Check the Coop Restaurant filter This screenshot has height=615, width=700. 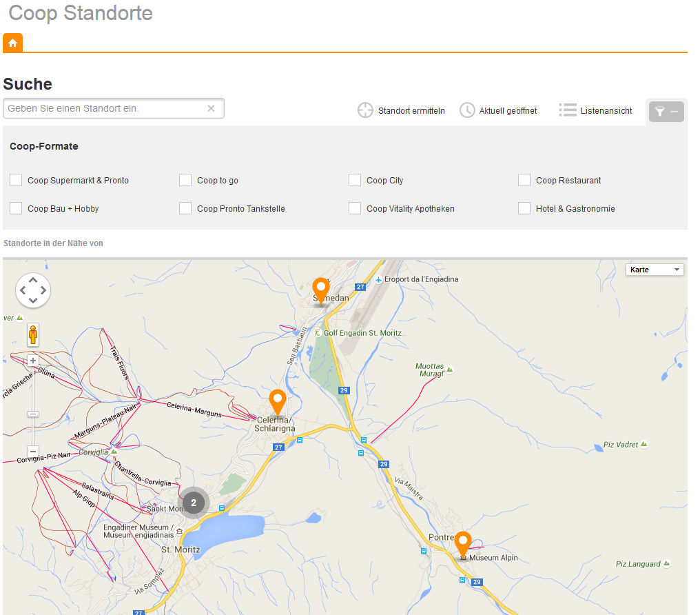pos(524,180)
